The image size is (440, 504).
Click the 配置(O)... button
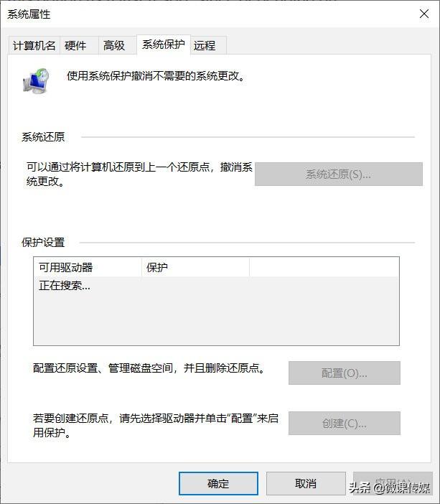click(x=344, y=373)
